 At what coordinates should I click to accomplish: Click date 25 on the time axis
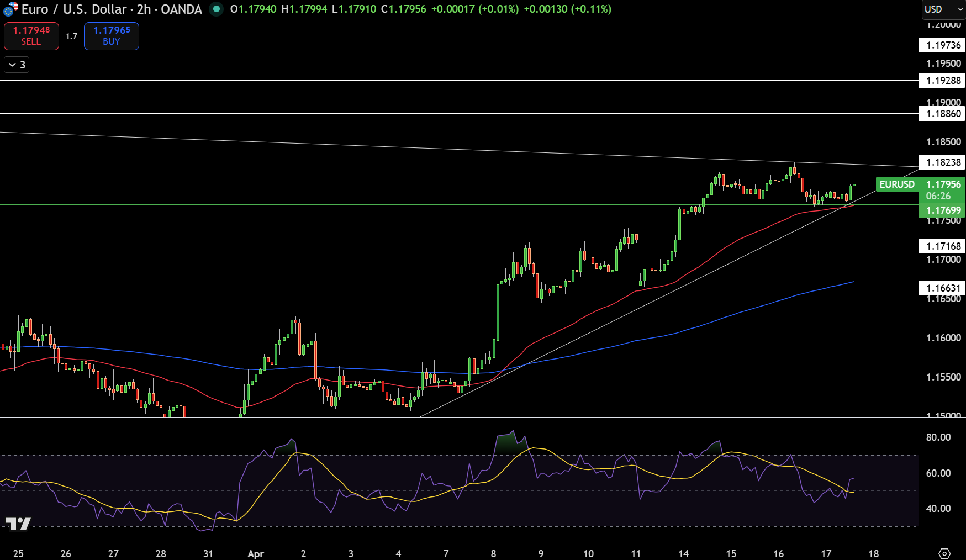coord(18,554)
